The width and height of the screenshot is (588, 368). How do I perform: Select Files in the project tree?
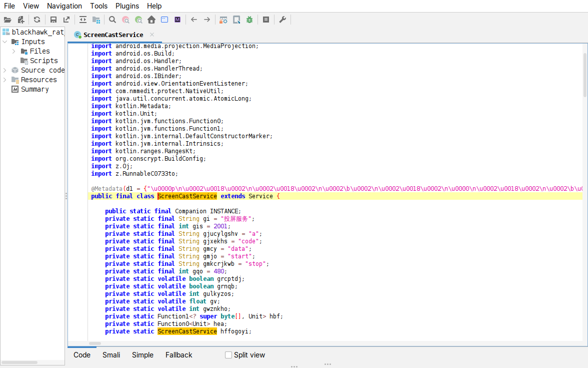coord(40,51)
